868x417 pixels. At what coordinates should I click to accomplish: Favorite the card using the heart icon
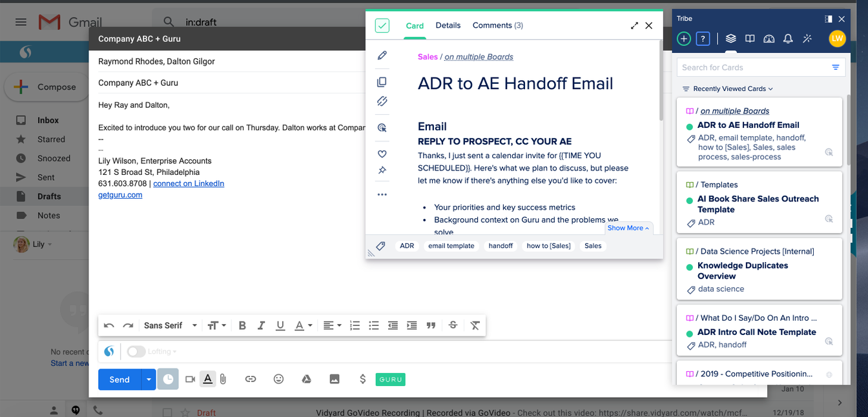(382, 154)
